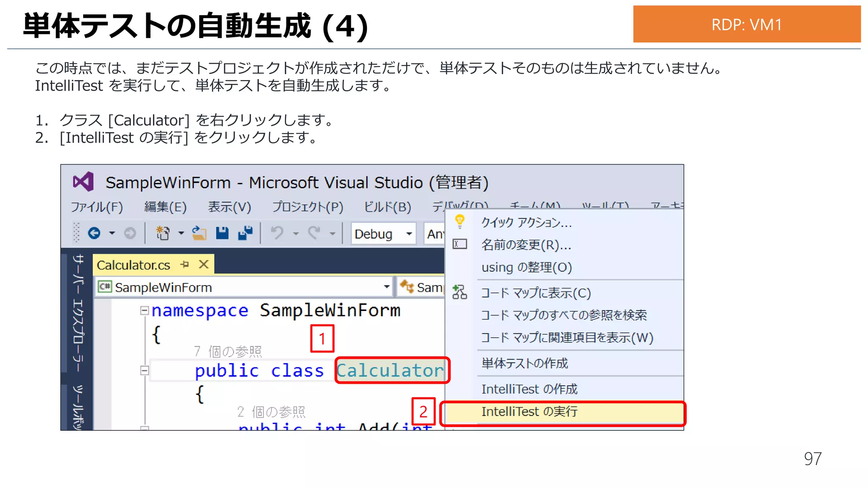
Task: Click the Save icon in toolbar
Action: pyautogui.click(x=222, y=233)
